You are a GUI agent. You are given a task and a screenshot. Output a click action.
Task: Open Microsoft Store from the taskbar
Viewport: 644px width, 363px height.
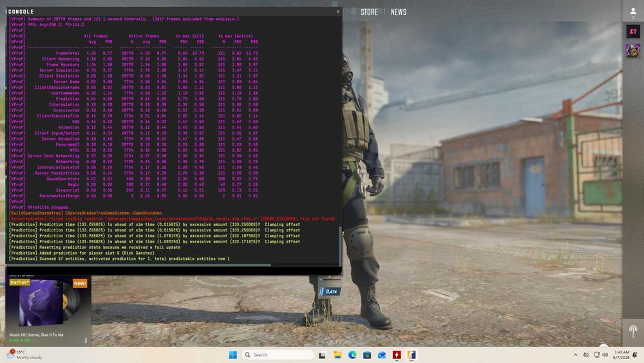[367, 355]
